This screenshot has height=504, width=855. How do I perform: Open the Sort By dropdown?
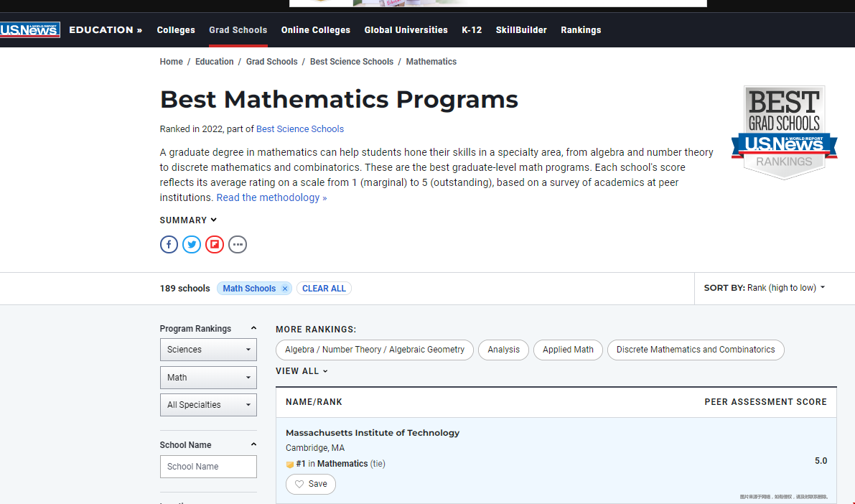click(765, 288)
